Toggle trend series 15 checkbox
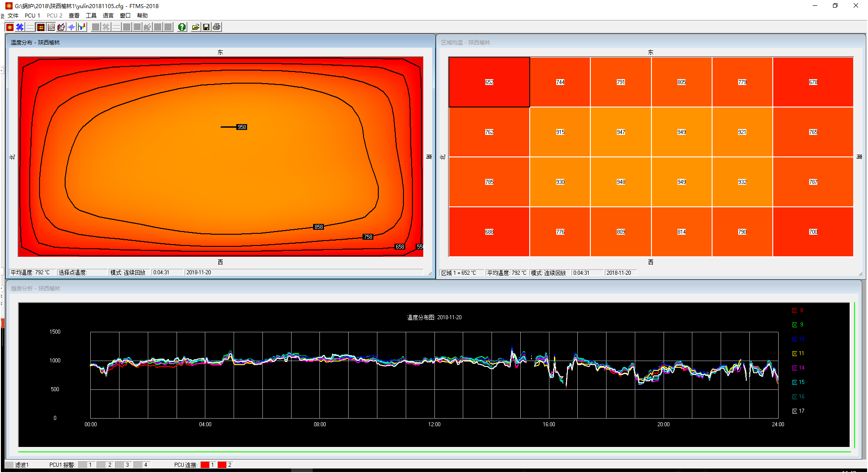 [795, 382]
